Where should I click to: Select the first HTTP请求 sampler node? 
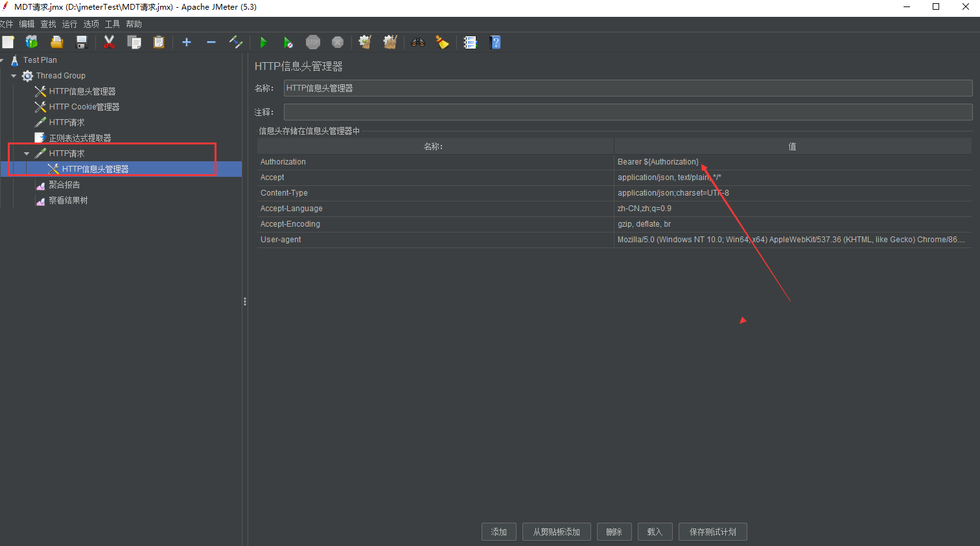pos(67,122)
